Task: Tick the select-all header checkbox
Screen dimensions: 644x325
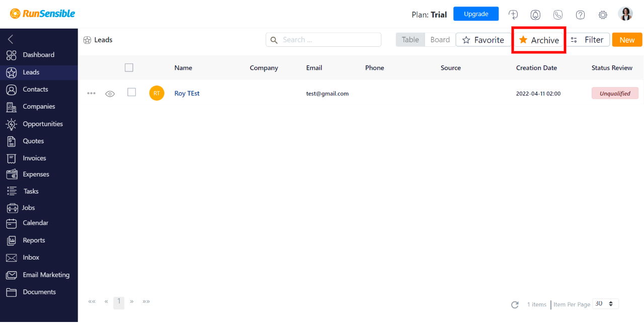Action: [129, 67]
